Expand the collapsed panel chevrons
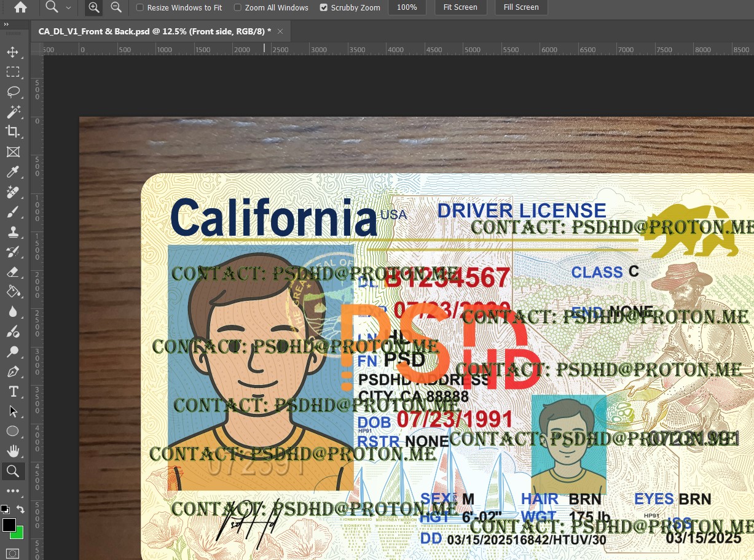This screenshot has width=754, height=560. pyautogui.click(x=6, y=25)
